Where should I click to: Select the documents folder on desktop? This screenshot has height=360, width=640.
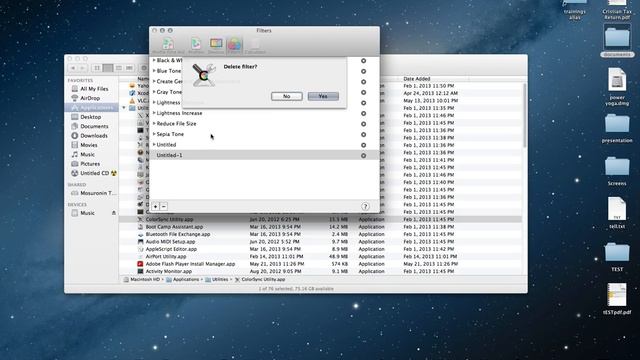pos(617,41)
